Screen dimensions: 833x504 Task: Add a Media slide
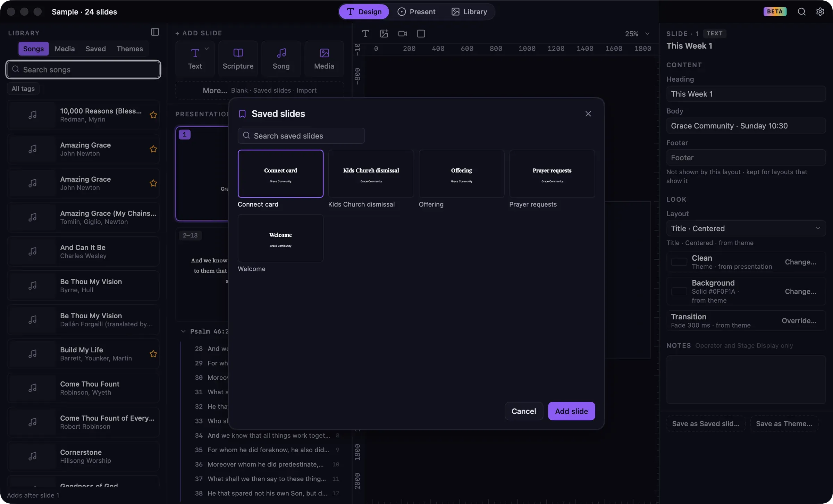(324, 59)
